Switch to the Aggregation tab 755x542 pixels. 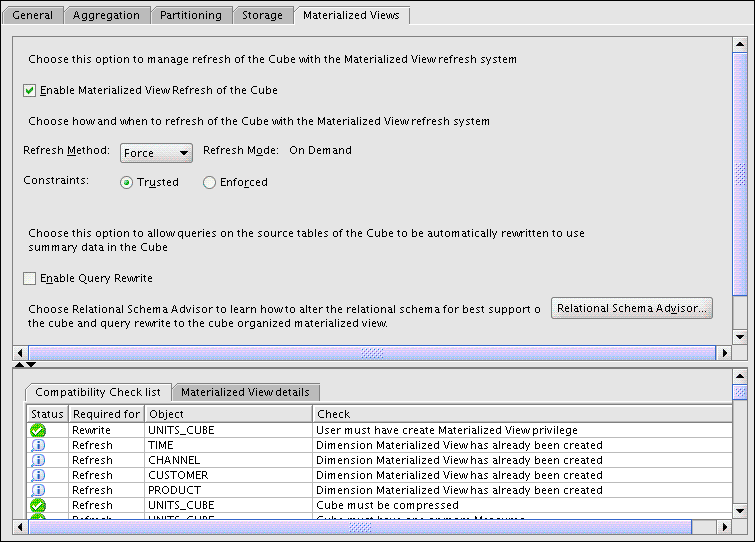tap(106, 15)
